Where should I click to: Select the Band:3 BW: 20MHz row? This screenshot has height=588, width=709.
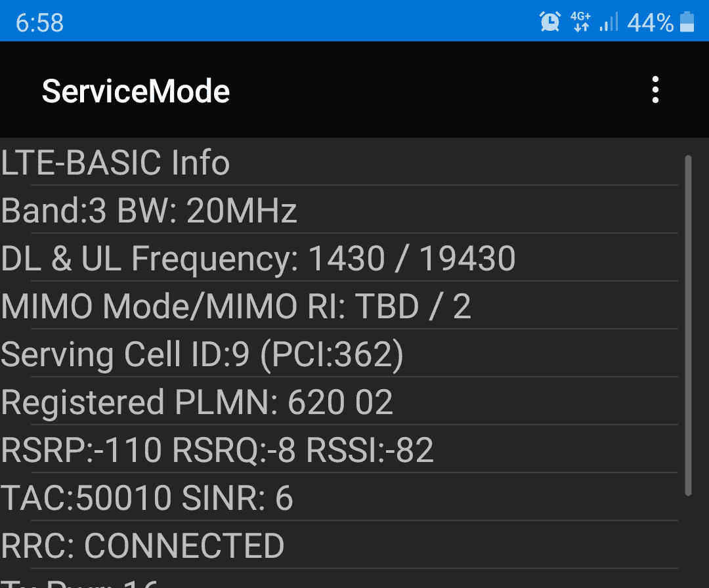pos(149,210)
